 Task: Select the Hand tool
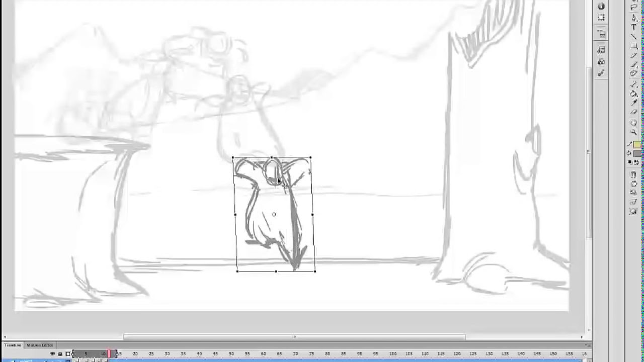tap(633, 122)
